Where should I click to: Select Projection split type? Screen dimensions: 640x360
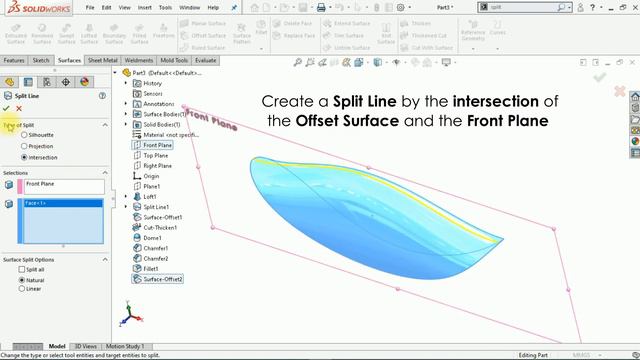click(24, 146)
